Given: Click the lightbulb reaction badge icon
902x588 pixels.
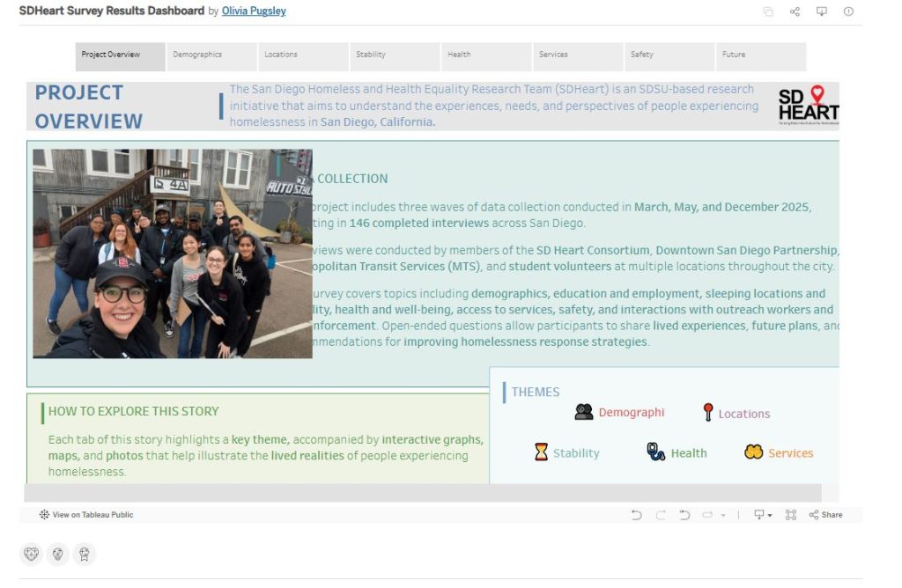Looking at the screenshot, I should (x=58, y=554).
